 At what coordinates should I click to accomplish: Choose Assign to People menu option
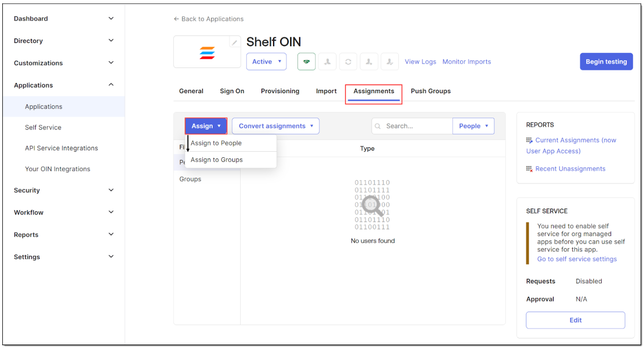coord(231,143)
